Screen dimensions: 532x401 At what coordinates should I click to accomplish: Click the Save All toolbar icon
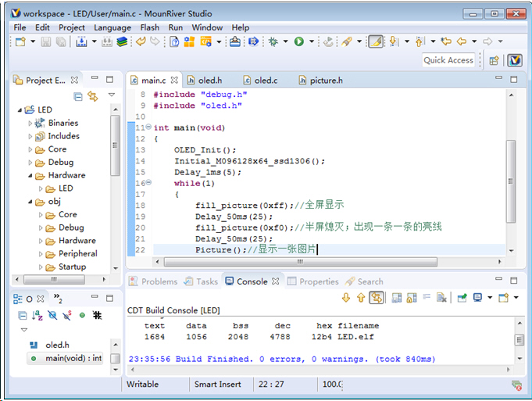[61, 41]
